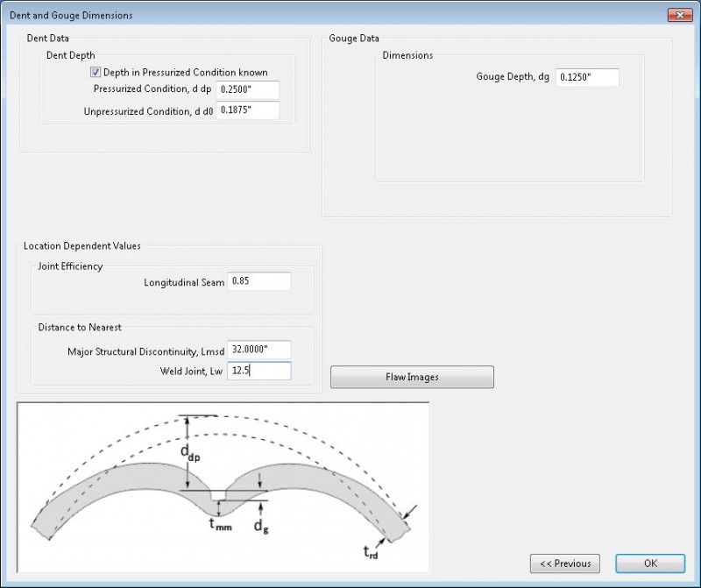Click the Gouge Data Dimensions panel
This screenshot has height=588, width=701.
tap(508, 140)
